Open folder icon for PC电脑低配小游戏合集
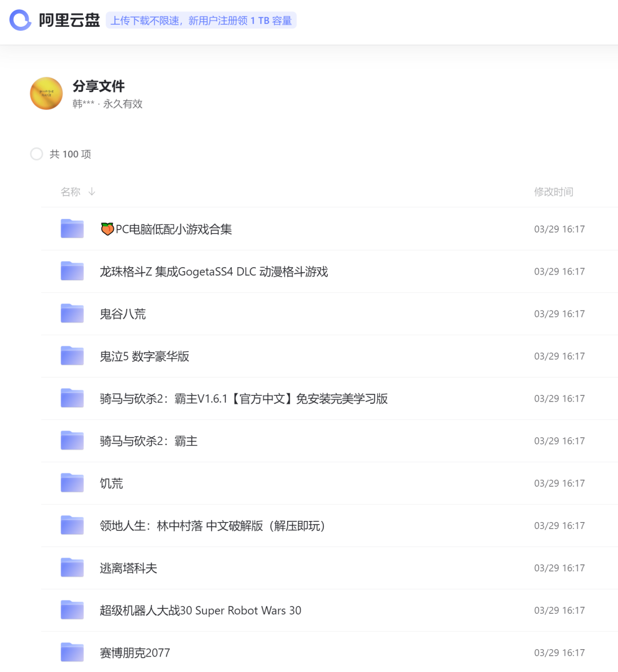The height and width of the screenshot is (672, 618). (72, 228)
